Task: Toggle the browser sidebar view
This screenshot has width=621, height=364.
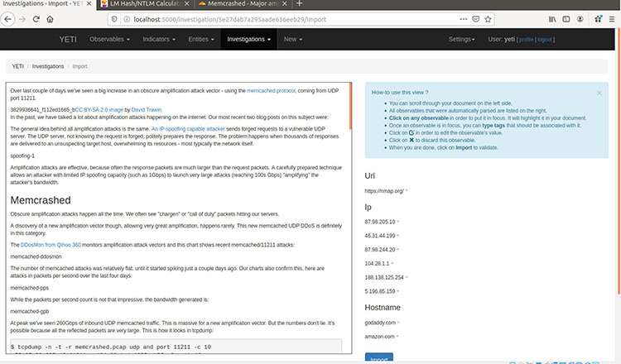Action: tap(566, 19)
